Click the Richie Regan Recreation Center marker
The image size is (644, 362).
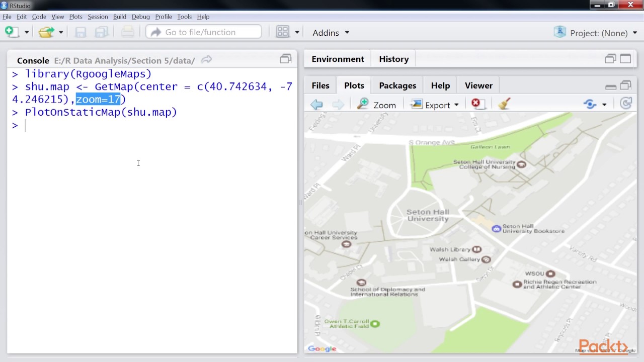(517, 284)
